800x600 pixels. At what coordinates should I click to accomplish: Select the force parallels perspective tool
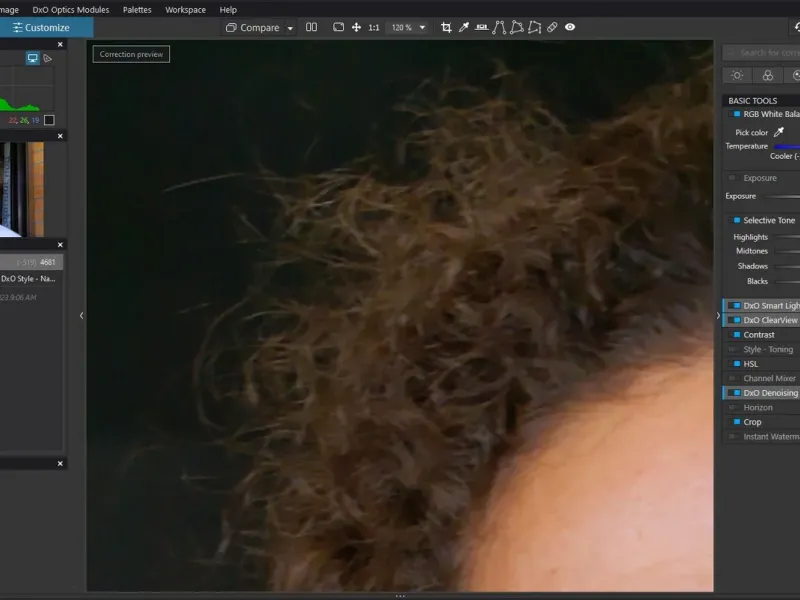click(x=499, y=28)
